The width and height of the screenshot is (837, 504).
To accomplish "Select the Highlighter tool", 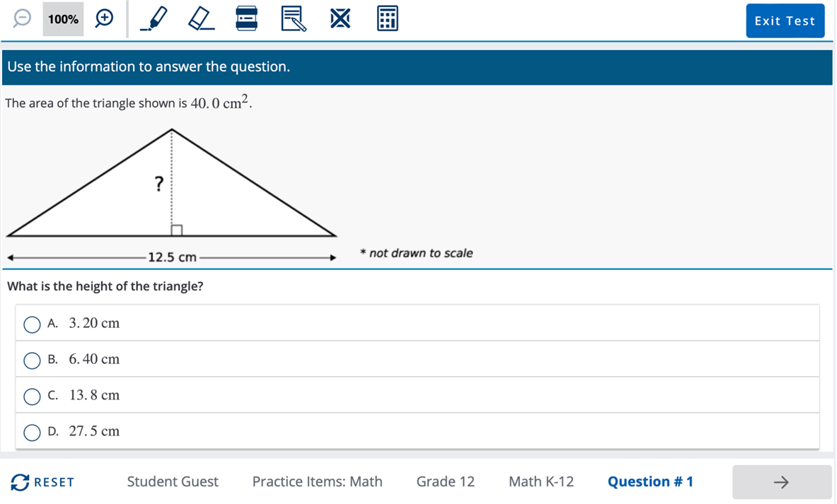I will tap(155, 18).
